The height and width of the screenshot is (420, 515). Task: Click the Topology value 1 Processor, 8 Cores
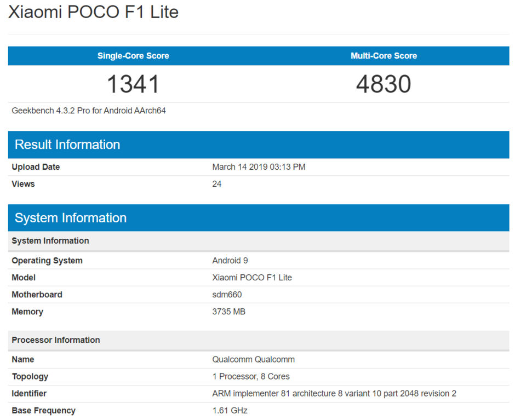coord(251,376)
